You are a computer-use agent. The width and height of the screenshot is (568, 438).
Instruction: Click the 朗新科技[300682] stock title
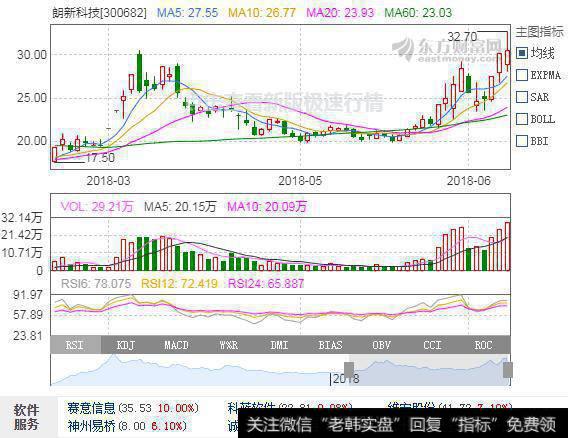coord(99,13)
